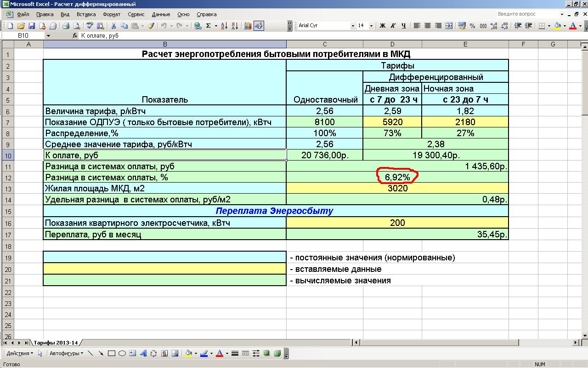Viewport: 588px width, 368px height.
Task: Sort descending with the Я-А arrow icon
Action: tap(235, 26)
